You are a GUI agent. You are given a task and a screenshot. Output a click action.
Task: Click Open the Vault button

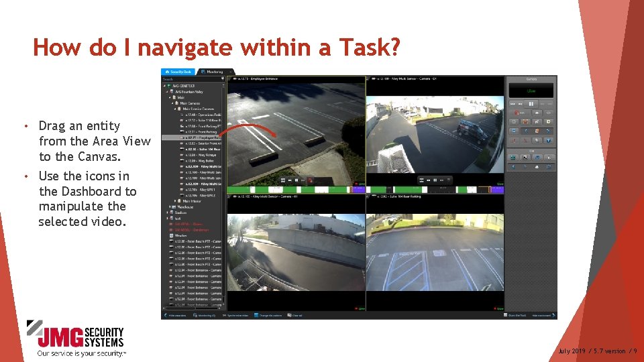pyautogui.click(x=515, y=315)
